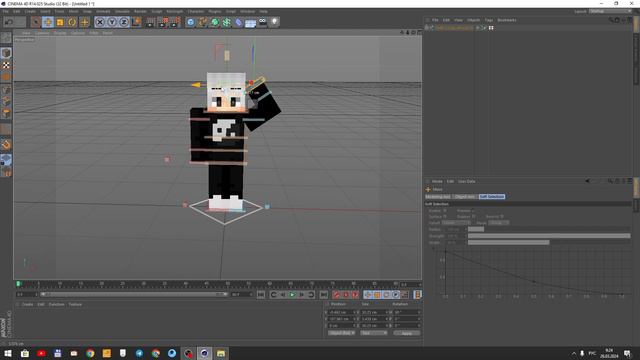
Task: Click the Locked Workplane icon
Action: (x=6, y=160)
